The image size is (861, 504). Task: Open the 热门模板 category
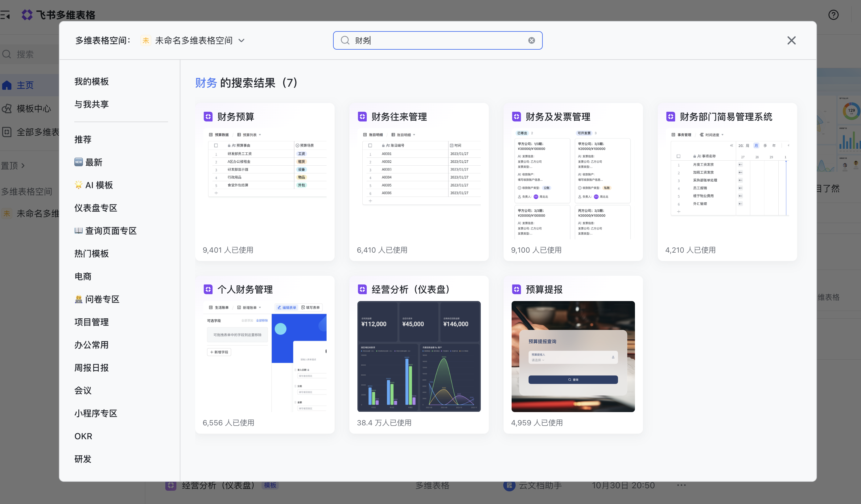coord(91,254)
